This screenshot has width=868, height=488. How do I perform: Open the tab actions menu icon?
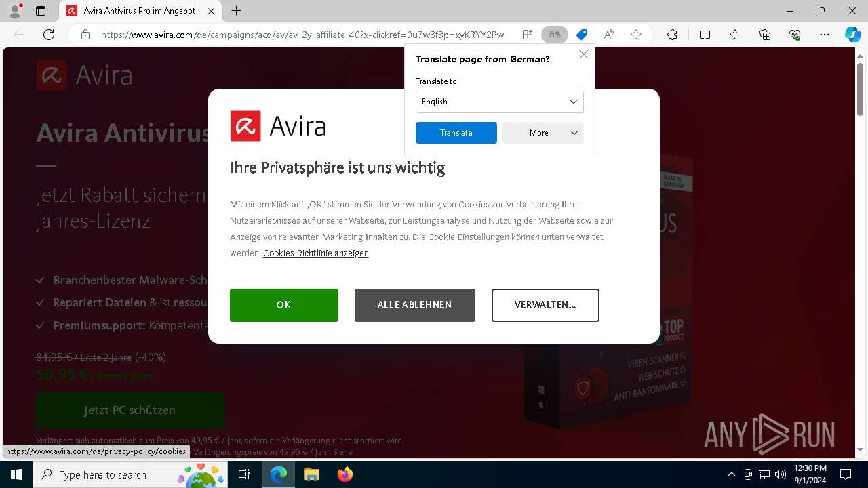tap(41, 11)
